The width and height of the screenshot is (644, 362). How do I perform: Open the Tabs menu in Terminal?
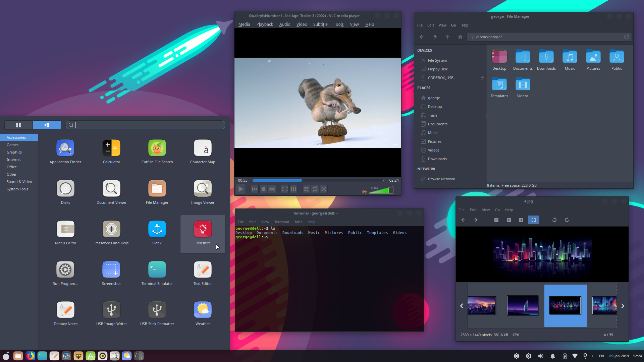point(298,222)
